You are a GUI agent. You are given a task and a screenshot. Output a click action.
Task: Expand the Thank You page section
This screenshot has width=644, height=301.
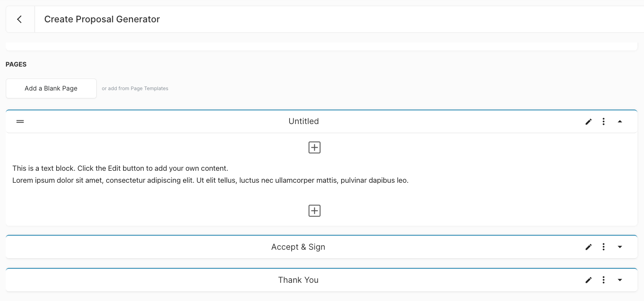(x=620, y=280)
